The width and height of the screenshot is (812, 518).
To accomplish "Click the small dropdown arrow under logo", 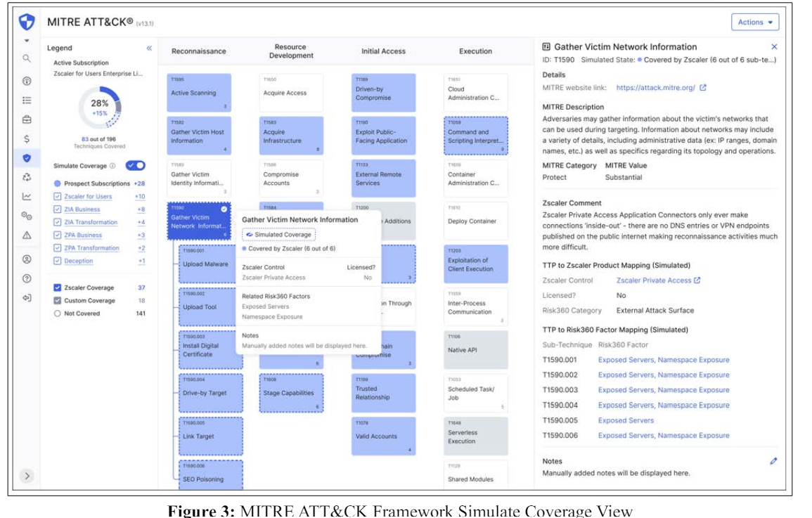I will click(x=27, y=40).
